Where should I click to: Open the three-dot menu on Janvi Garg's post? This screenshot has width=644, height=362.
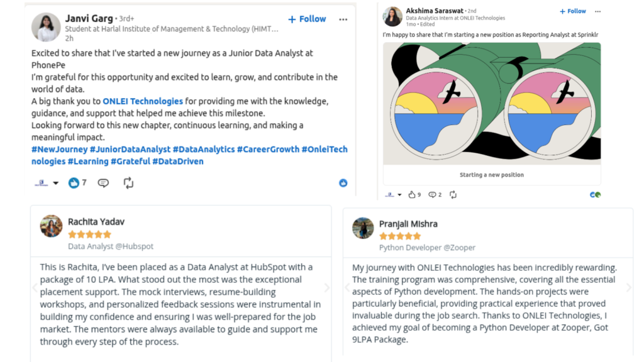[x=343, y=19]
